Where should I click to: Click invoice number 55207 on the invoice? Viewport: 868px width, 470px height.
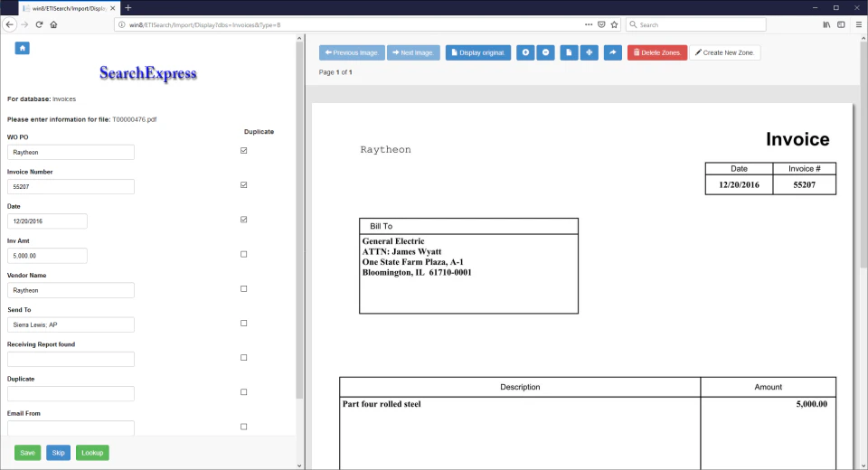pyautogui.click(x=804, y=185)
